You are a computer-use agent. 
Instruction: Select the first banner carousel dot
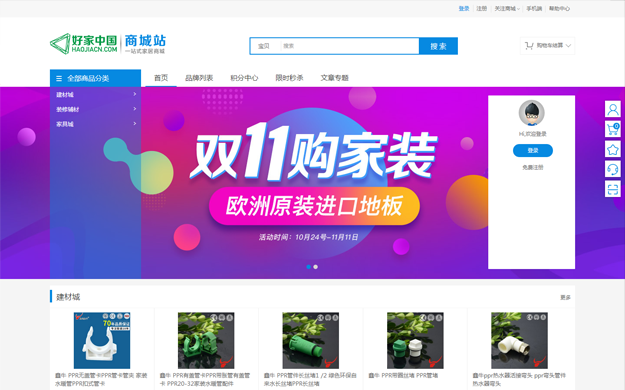click(309, 267)
